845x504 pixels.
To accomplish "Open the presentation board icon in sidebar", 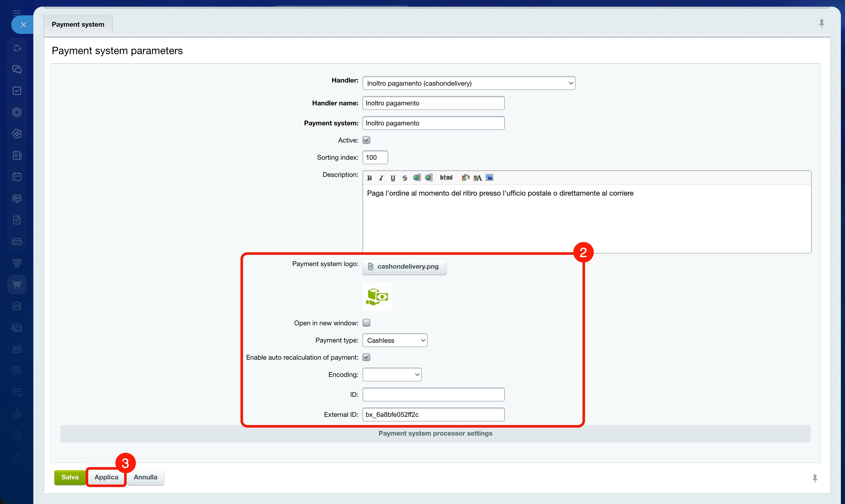I will point(17,198).
